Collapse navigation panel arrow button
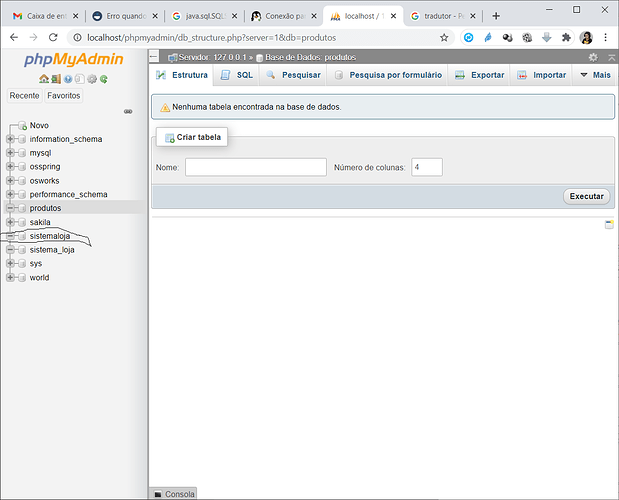Viewport: 619px width, 500px height. pos(154,57)
